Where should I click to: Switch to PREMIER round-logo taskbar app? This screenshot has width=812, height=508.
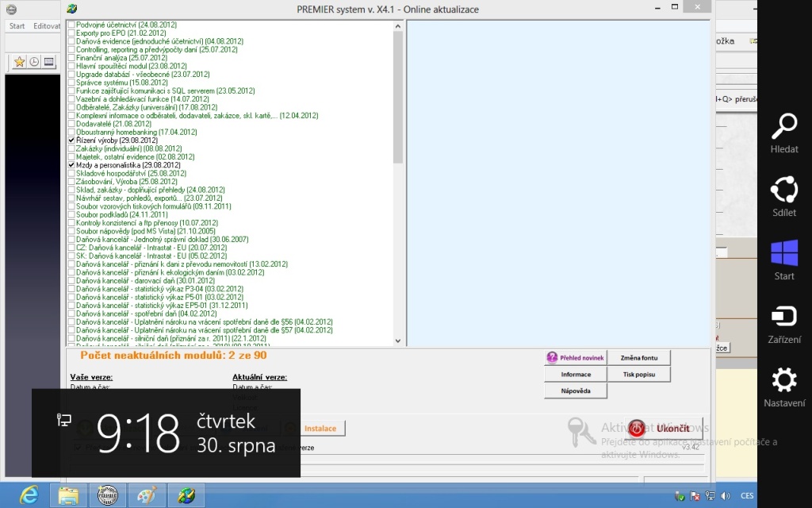pyautogui.click(x=108, y=495)
